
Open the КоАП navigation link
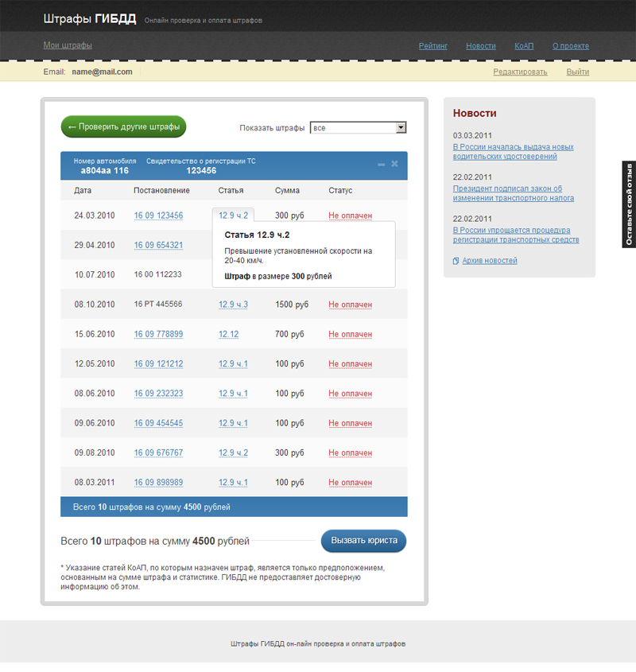click(524, 46)
